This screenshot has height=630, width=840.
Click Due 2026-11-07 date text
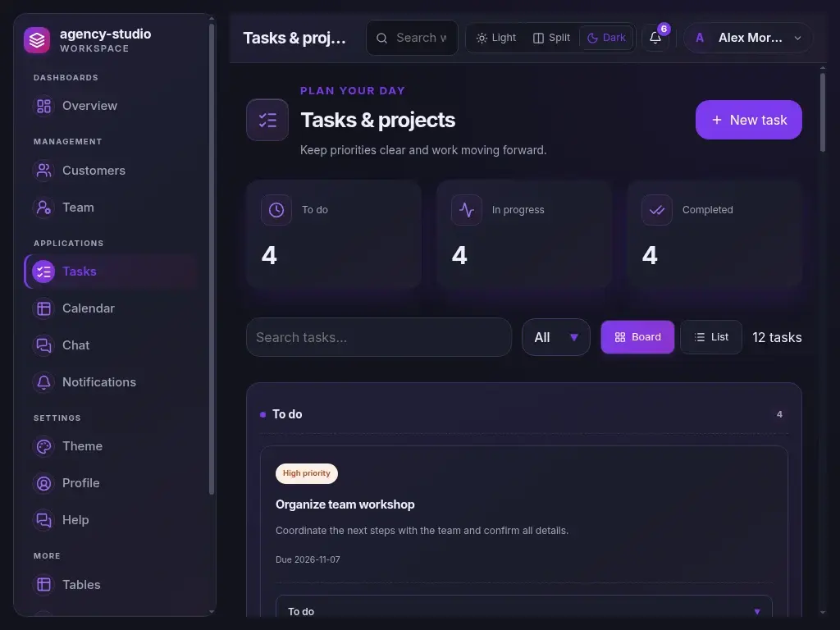(x=308, y=559)
